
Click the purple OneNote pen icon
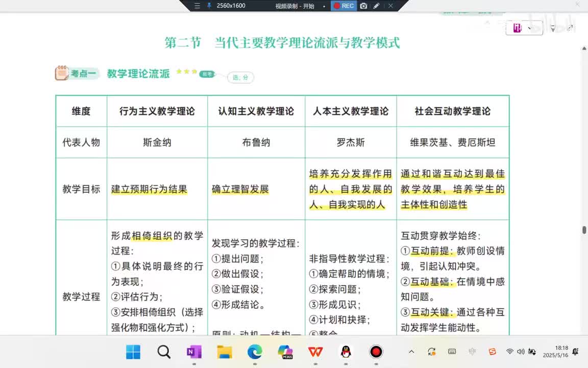coord(517,28)
